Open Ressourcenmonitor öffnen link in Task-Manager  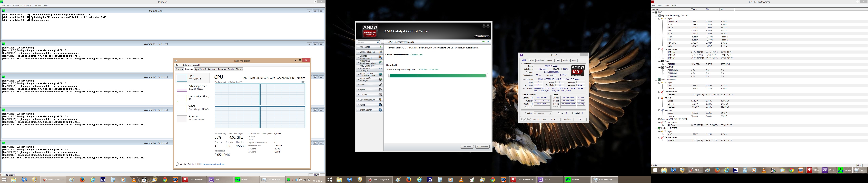[212, 164]
